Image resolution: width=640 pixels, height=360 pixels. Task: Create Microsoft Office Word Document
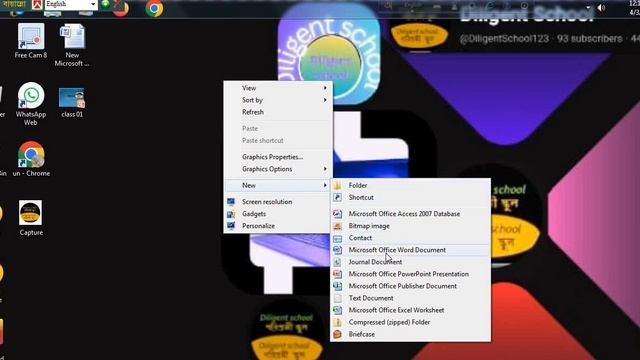point(410,250)
